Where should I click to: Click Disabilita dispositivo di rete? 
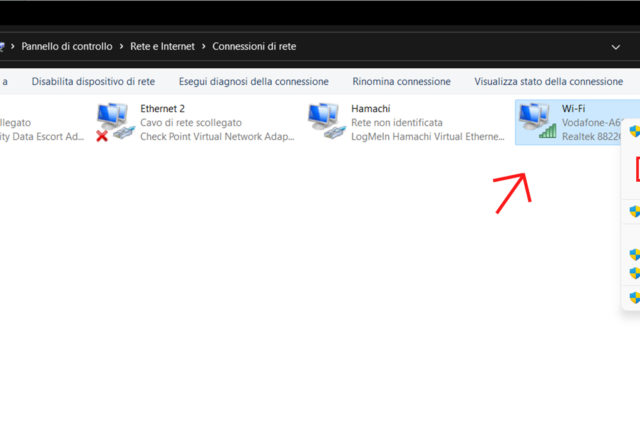(93, 81)
